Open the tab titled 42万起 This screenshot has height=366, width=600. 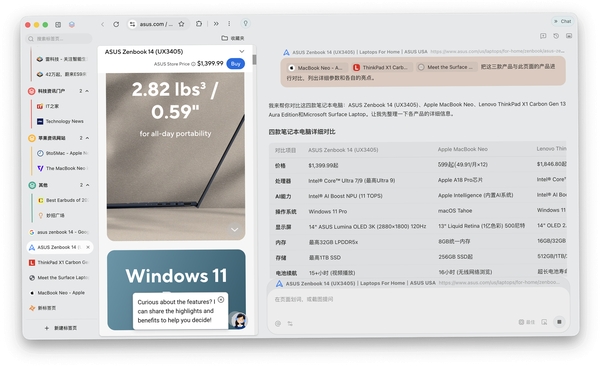tap(63, 74)
